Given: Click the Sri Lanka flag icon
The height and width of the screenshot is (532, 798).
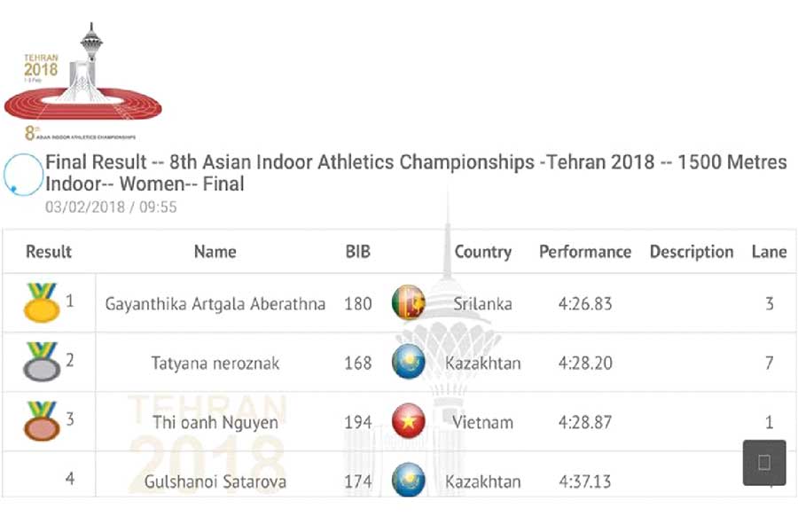Looking at the screenshot, I should 409,303.
